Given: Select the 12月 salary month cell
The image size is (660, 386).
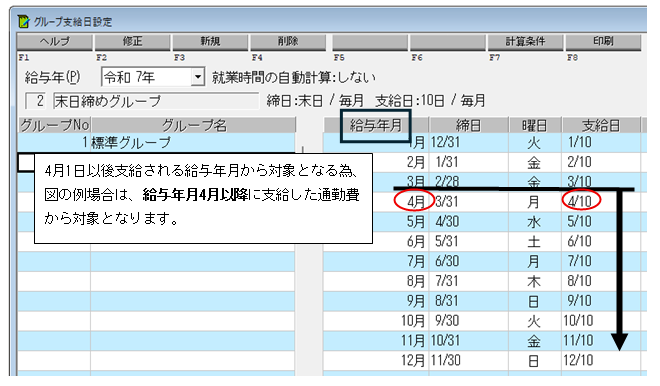Looking at the screenshot, I should coord(376,360).
